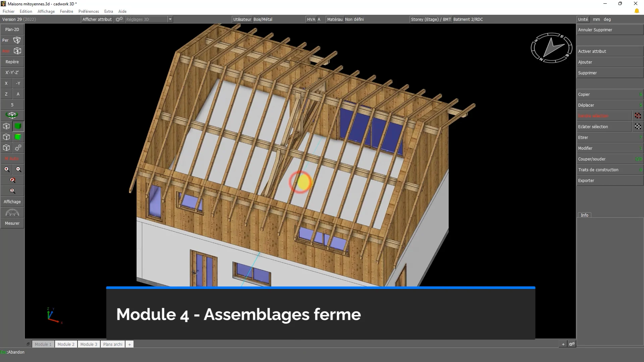Add new tab with plus button
The height and width of the screenshot is (362, 644).
click(x=129, y=344)
